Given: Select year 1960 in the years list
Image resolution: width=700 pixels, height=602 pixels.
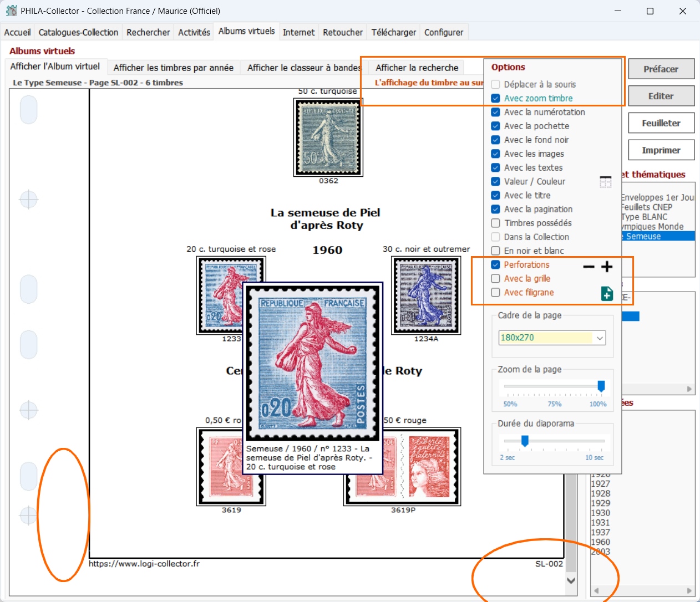Looking at the screenshot, I should tap(601, 542).
